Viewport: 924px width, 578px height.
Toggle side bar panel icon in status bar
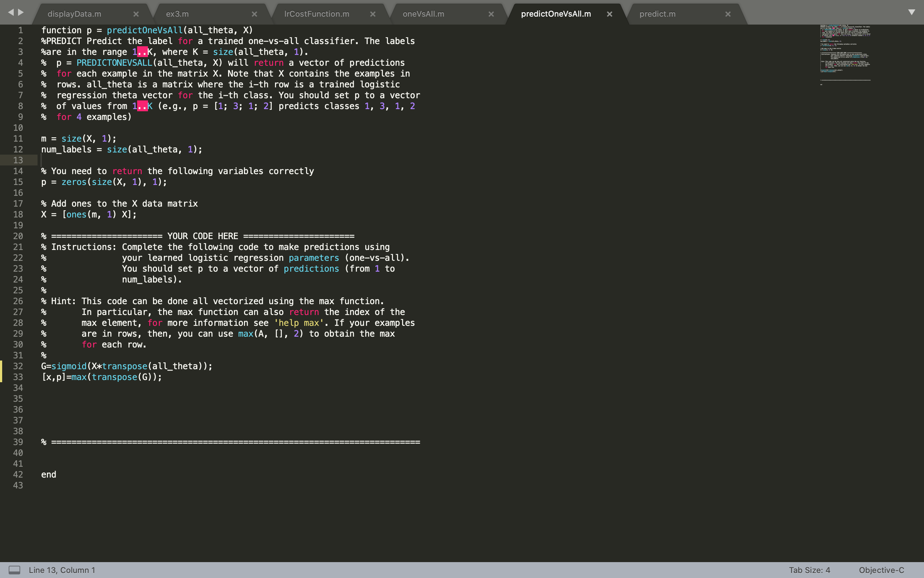(x=14, y=570)
